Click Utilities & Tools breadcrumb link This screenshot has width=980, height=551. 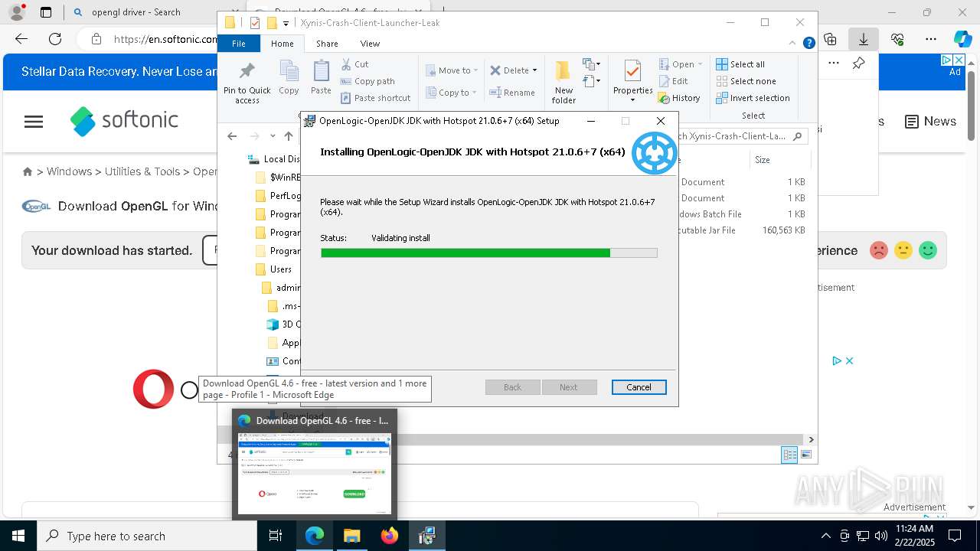tap(142, 171)
